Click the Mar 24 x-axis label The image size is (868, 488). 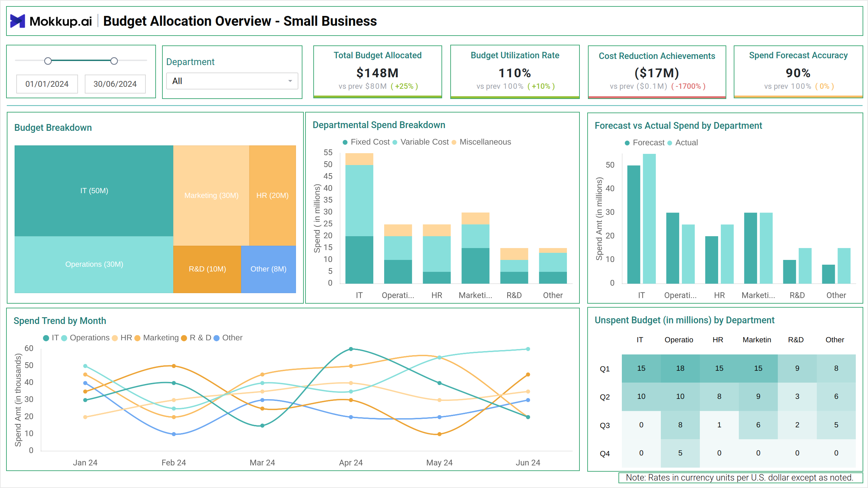262,463
